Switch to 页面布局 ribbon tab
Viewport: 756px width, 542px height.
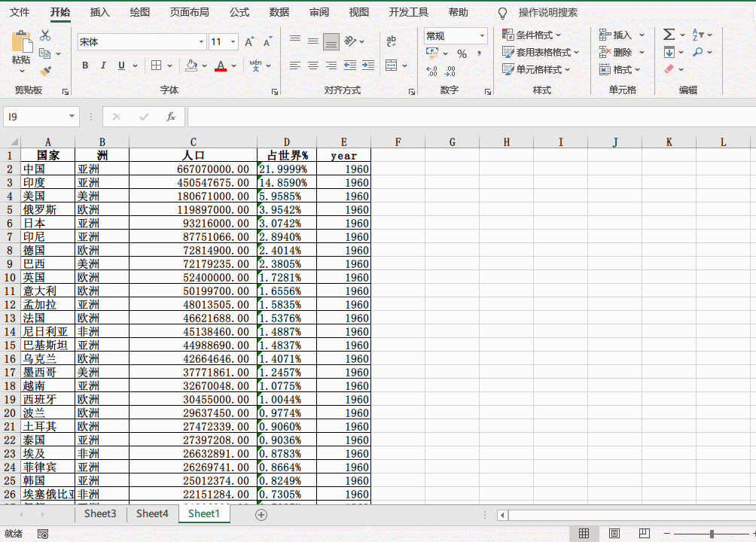(190, 12)
